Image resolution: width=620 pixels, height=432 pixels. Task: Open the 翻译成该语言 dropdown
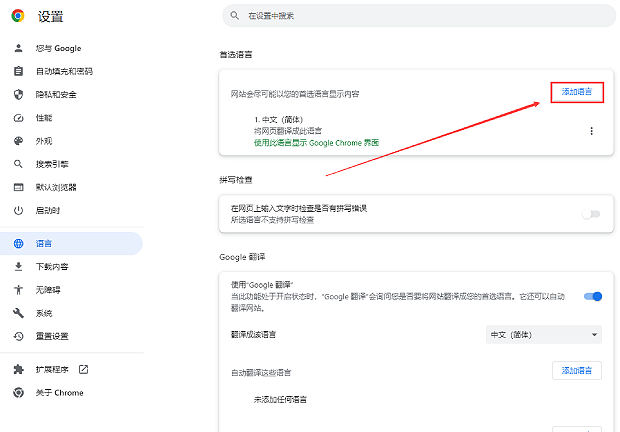(x=543, y=334)
